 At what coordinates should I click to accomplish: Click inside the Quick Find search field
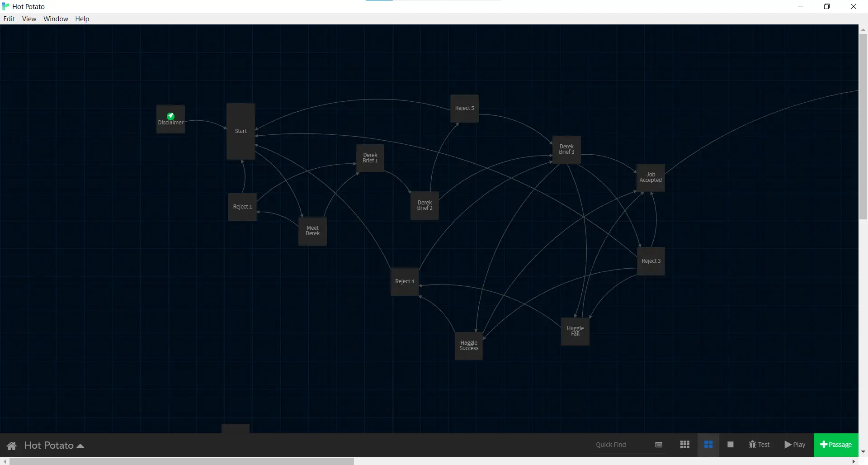pyautogui.click(x=615, y=445)
